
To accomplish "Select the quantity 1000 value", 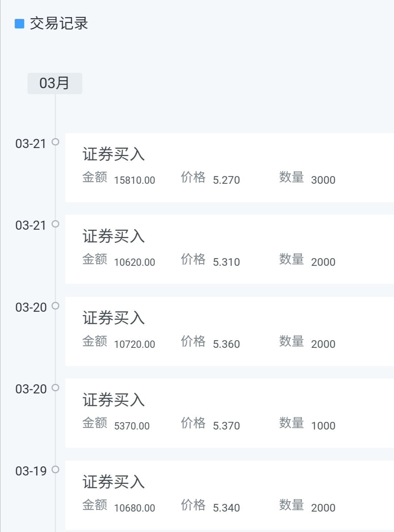I will tap(323, 426).
